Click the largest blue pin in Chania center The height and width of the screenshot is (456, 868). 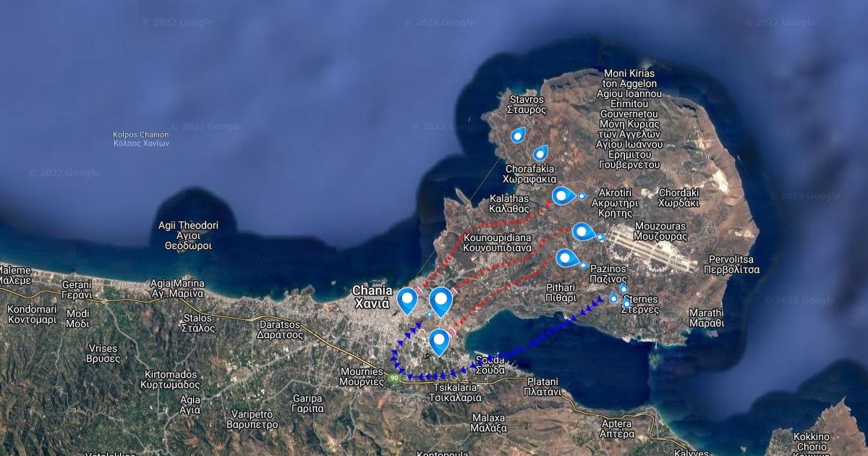(x=441, y=302)
